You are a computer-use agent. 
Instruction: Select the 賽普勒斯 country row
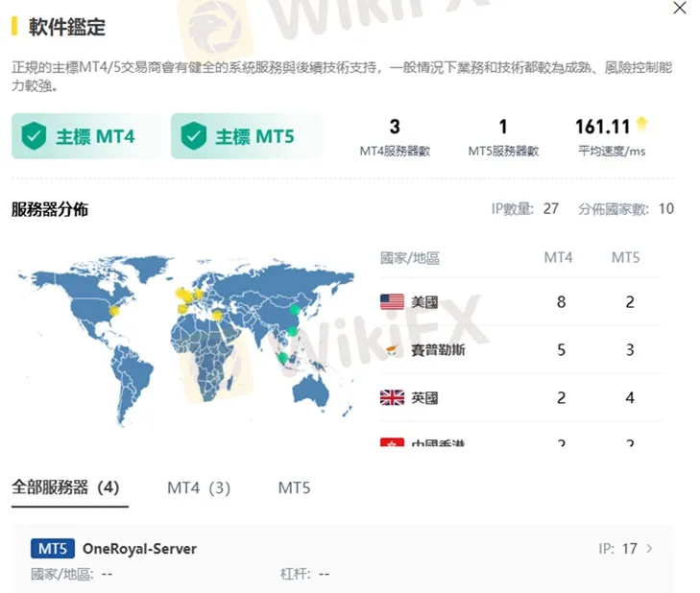click(521, 350)
